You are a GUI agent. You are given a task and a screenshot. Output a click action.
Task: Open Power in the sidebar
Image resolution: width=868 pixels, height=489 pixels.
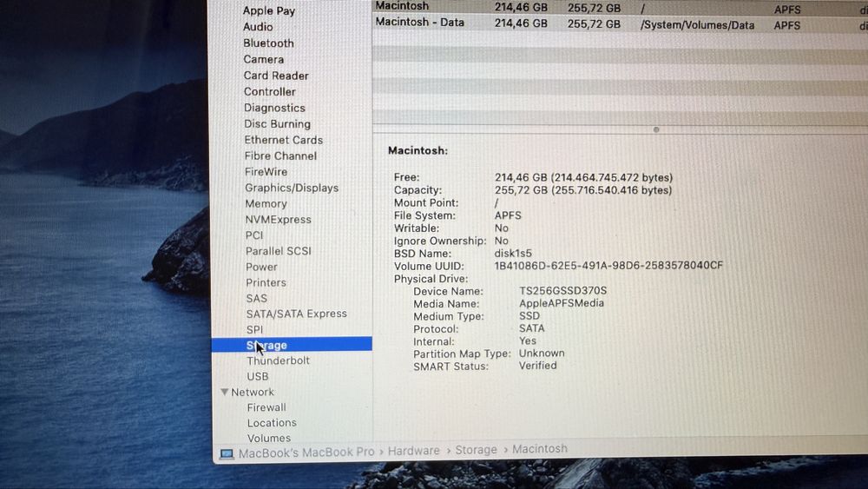click(x=261, y=267)
